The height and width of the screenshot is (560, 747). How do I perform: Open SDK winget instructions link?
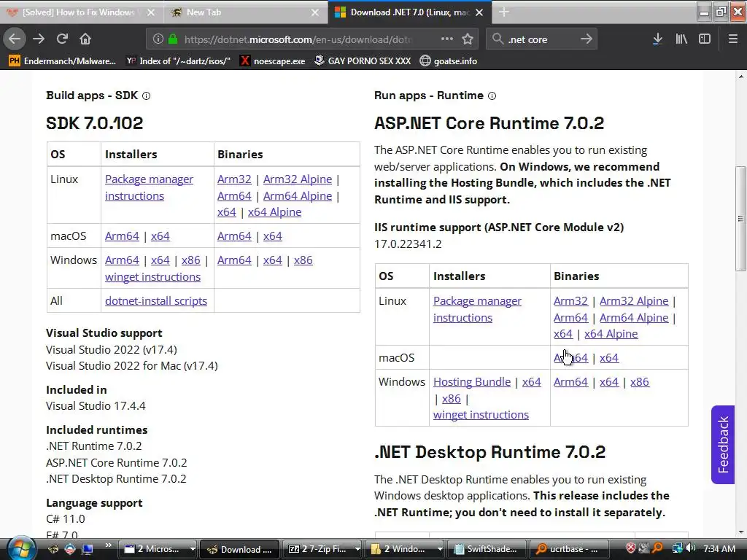pyautogui.click(x=152, y=277)
